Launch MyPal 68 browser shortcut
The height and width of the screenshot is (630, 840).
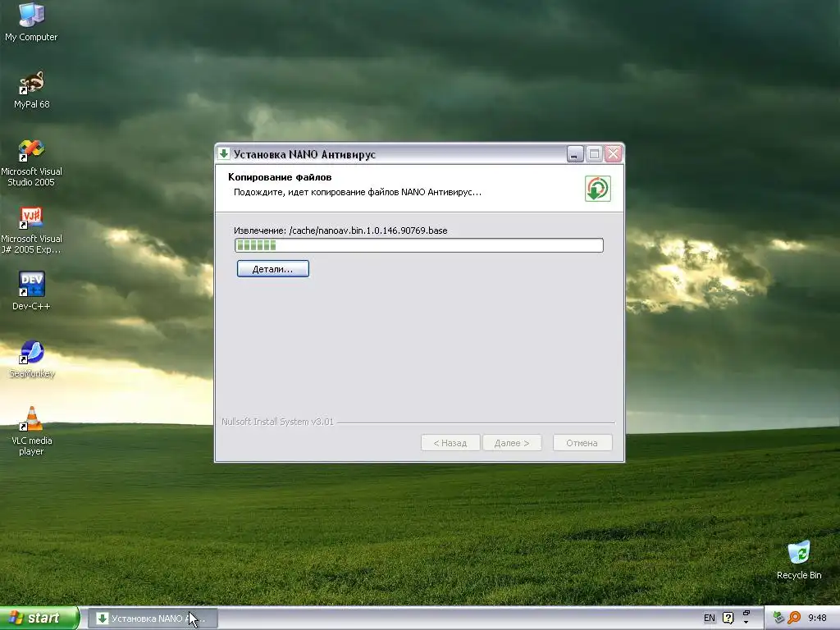[31, 90]
